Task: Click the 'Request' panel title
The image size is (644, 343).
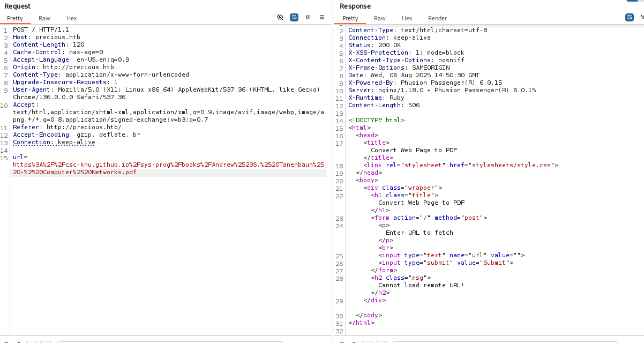Action: [x=18, y=6]
